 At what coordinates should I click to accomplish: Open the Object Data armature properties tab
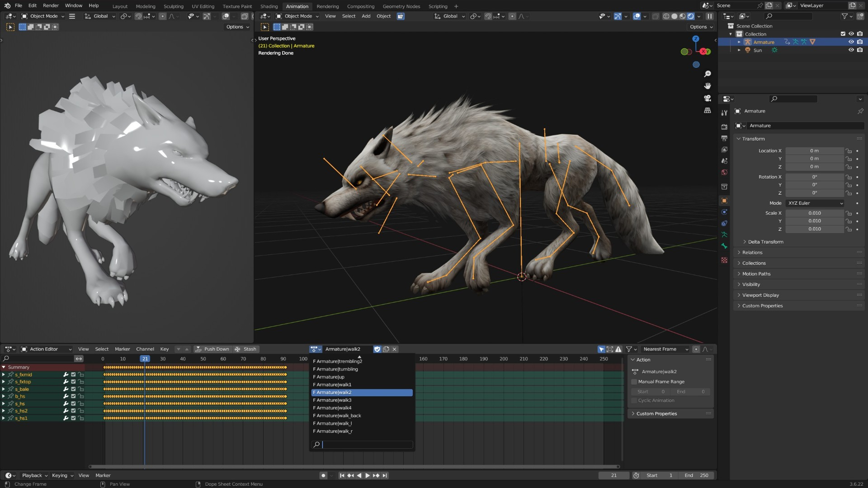(724, 235)
